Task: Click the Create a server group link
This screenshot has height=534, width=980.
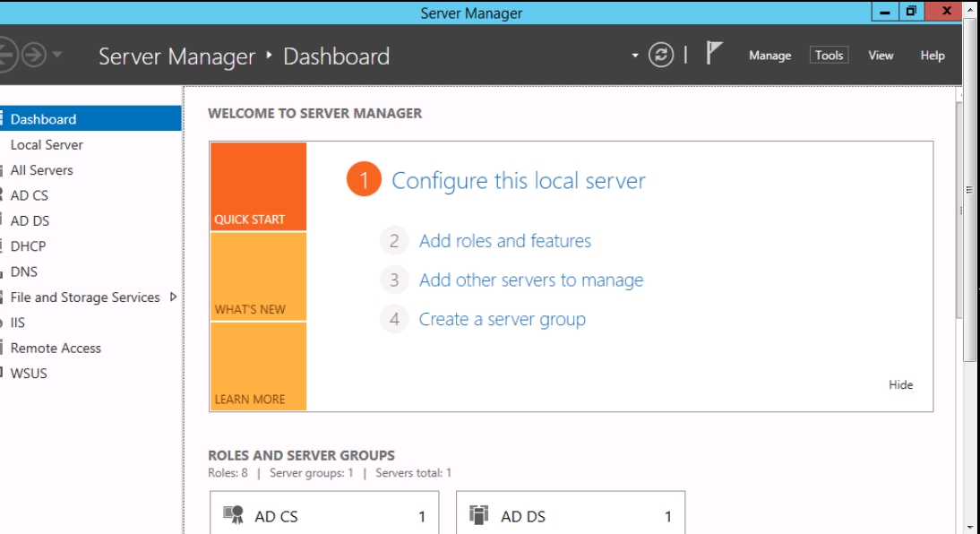Action: (x=502, y=320)
